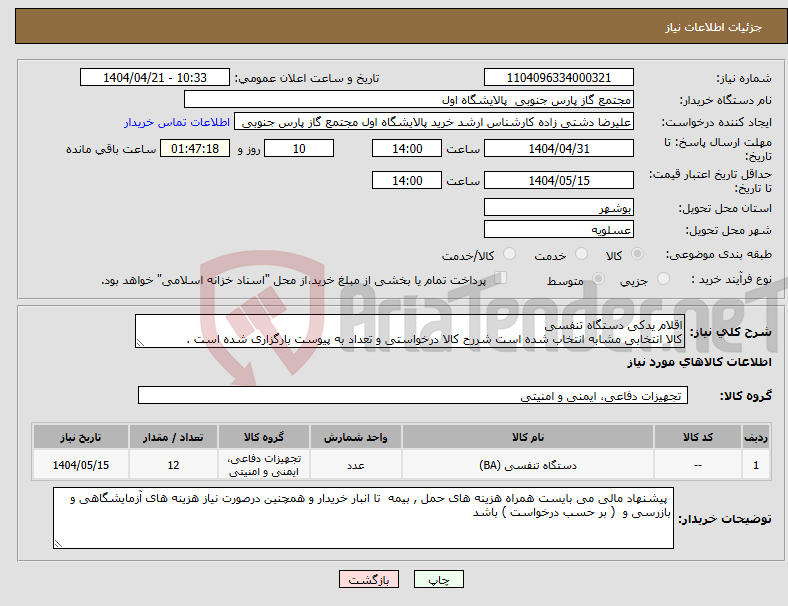
Task: Select the کالا radio button
Action: click(x=637, y=254)
